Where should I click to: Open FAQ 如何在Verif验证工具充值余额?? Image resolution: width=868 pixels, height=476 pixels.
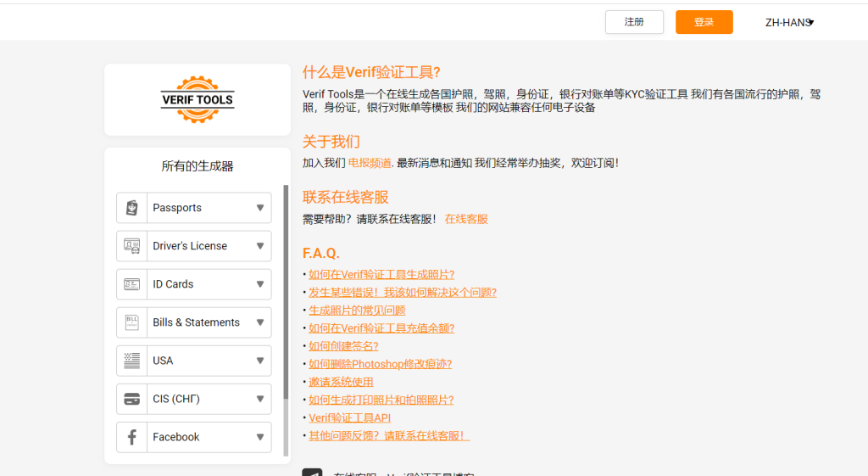point(381,328)
